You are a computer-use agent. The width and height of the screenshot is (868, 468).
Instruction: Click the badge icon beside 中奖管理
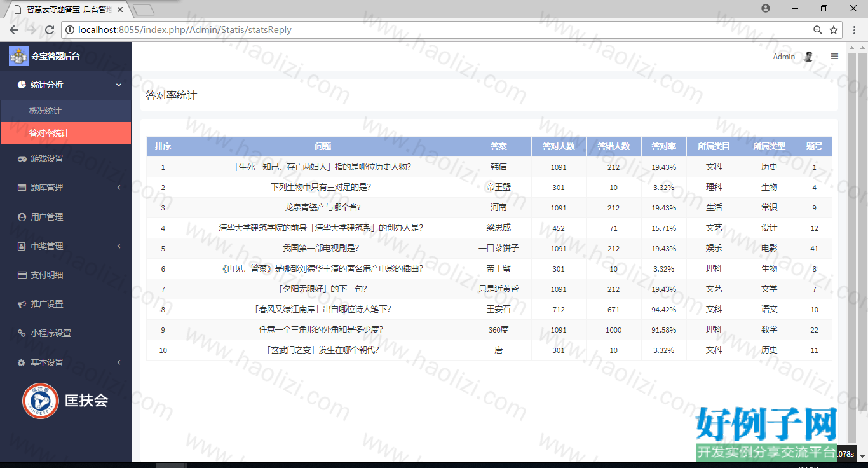22,246
